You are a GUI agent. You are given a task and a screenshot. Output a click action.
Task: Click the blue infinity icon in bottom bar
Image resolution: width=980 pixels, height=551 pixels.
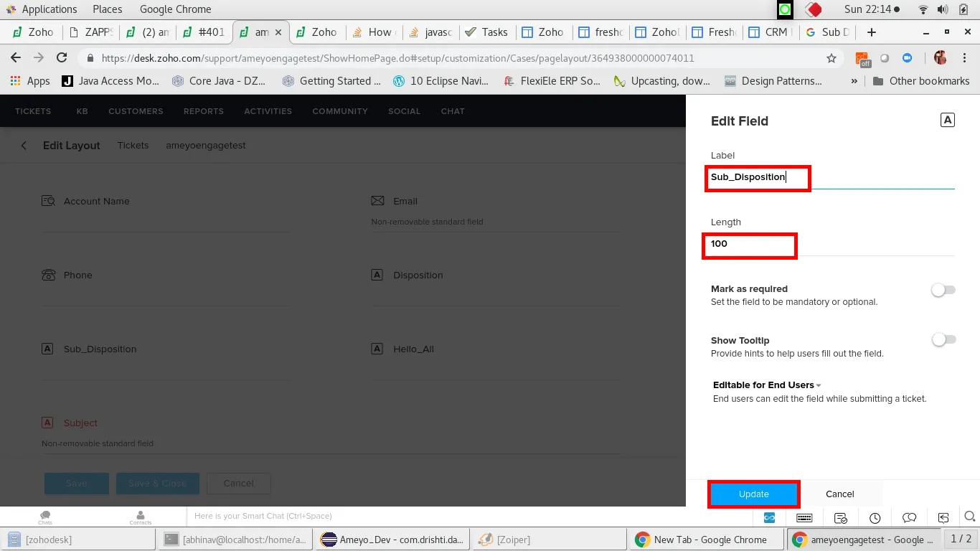[x=769, y=517]
